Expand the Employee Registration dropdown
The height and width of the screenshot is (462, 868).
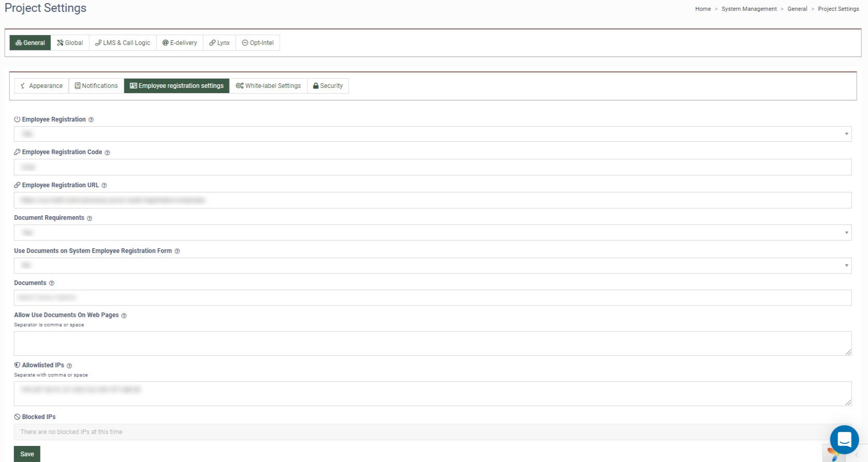[x=432, y=134]
